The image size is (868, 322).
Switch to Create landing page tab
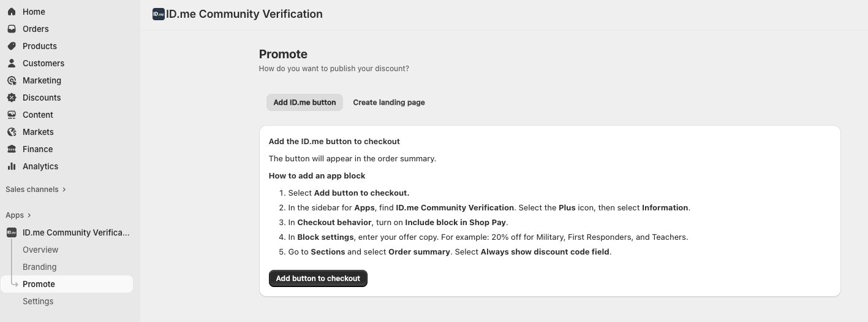tap(389, 102)
